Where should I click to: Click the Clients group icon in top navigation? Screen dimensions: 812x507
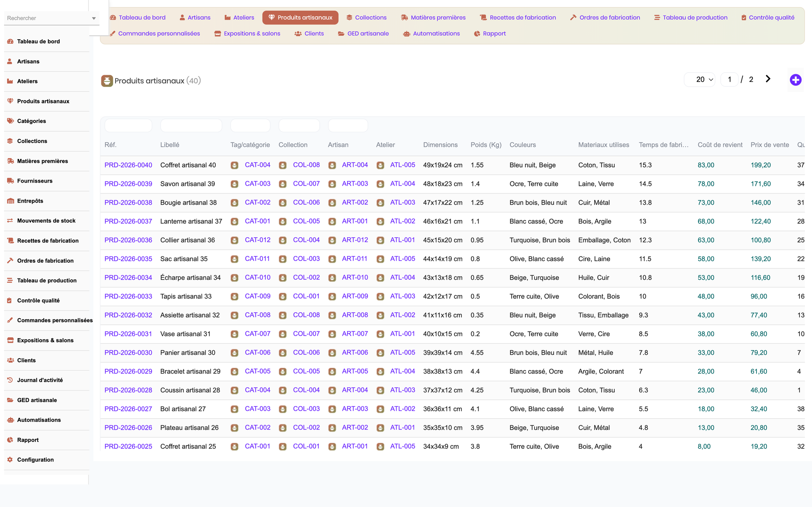(x=298, y=33)
